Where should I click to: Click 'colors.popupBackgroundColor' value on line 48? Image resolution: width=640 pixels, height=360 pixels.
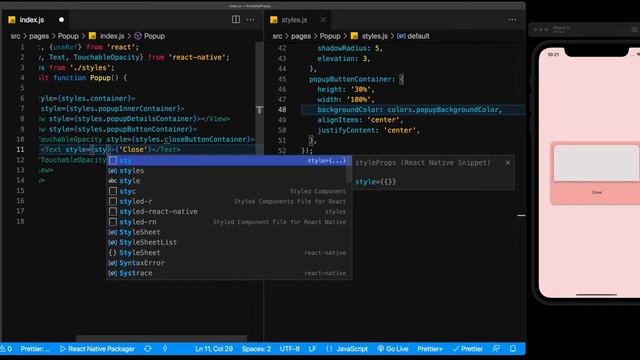point(443,109)
